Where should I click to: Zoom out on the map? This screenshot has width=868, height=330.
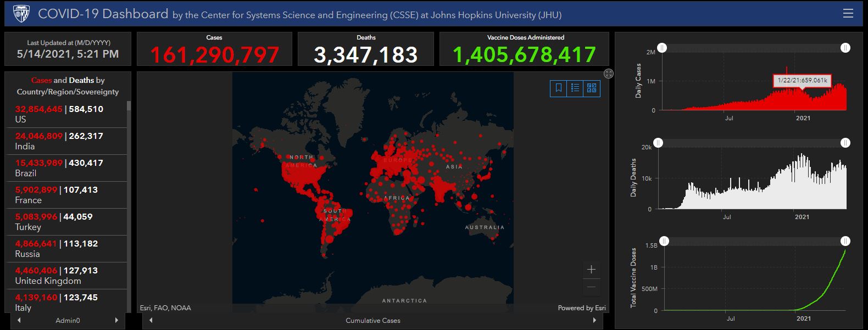click(x=591, y=287)
